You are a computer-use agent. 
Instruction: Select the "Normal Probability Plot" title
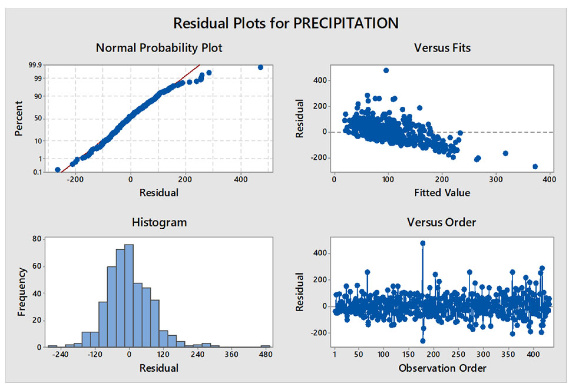tap(159, 48)
